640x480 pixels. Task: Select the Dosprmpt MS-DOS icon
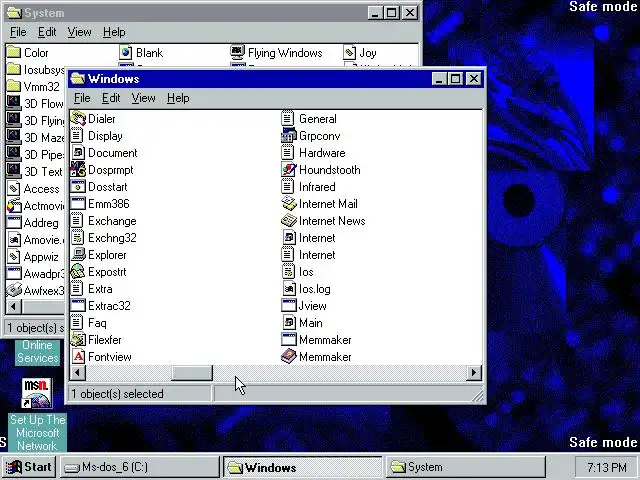point(78,170)
